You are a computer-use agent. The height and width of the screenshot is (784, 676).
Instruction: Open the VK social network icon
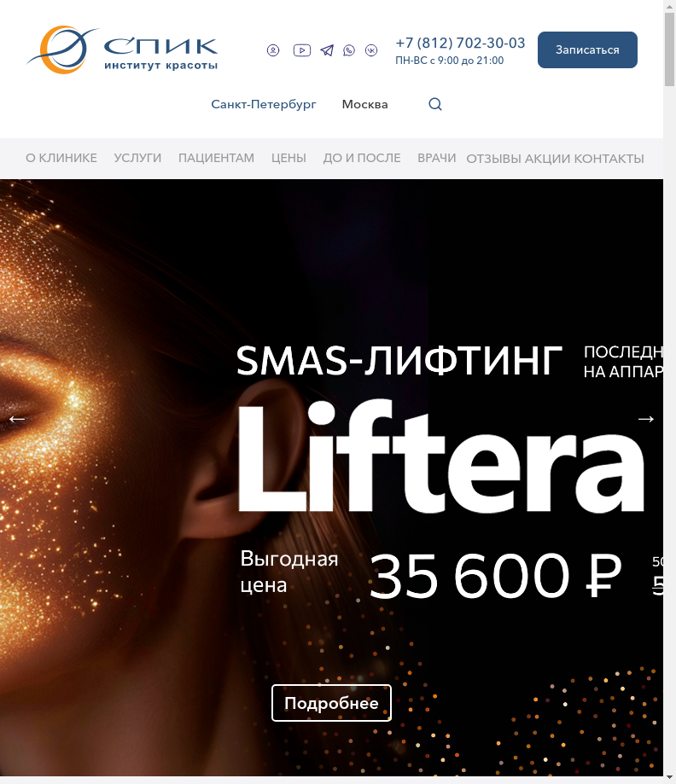pyautogui.click(x=371, y=50)
